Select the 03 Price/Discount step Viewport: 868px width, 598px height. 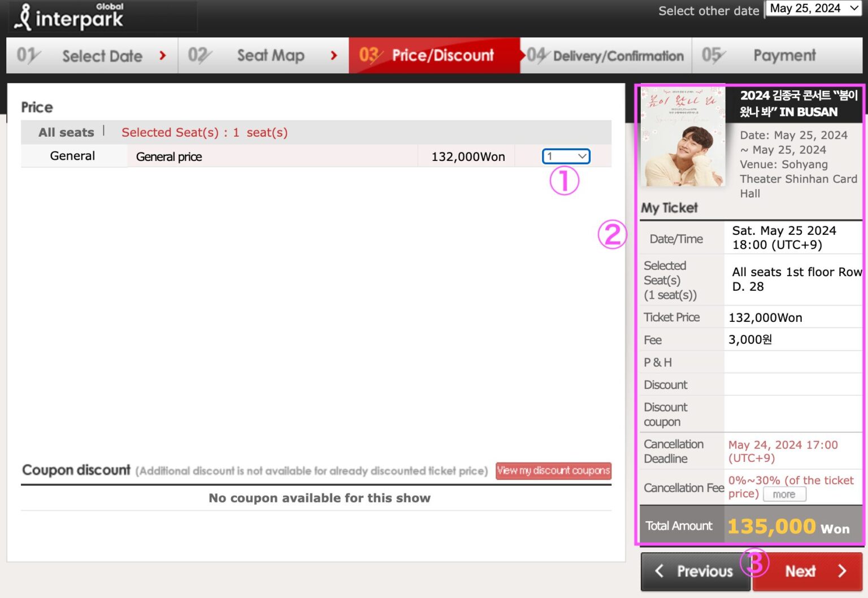click(433, 55)
